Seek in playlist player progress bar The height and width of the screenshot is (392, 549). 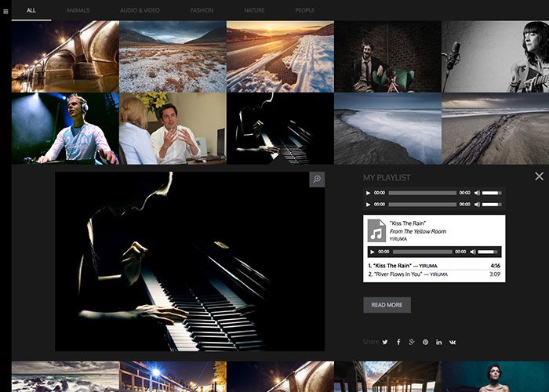tap(422, 252)
